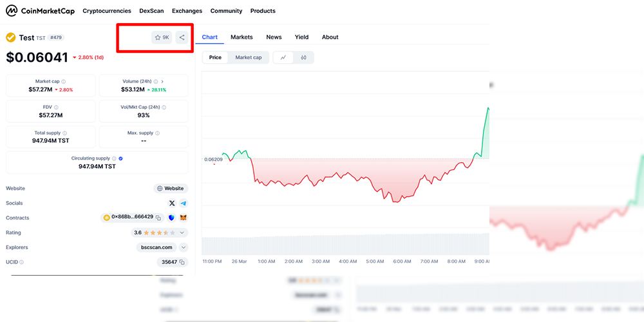Open the Community menu
Viewport: 644px width, 322px height.
[x=226, y=11]
